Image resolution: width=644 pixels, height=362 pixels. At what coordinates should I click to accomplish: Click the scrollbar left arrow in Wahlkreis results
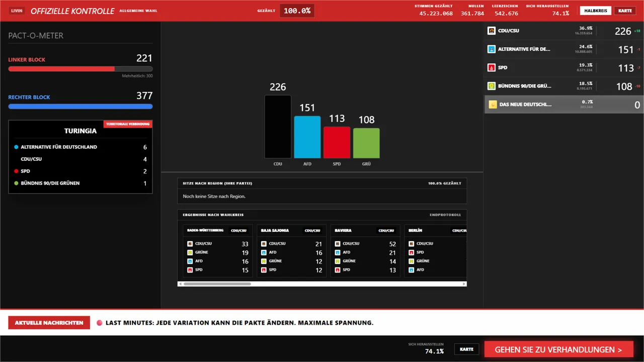click(181, 284)
